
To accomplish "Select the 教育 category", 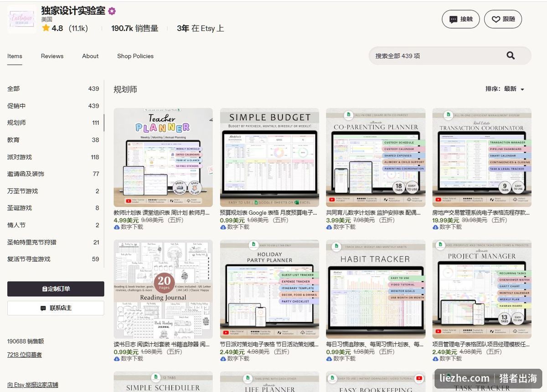I will point(53,140).
